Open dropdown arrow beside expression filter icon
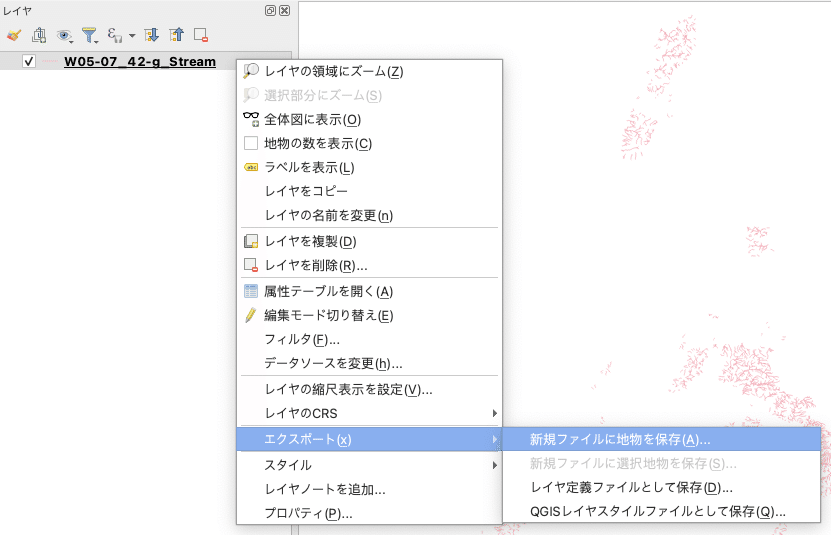Viewport: 831px width, 535px height. pyautogui.click(x=132, y=36)
